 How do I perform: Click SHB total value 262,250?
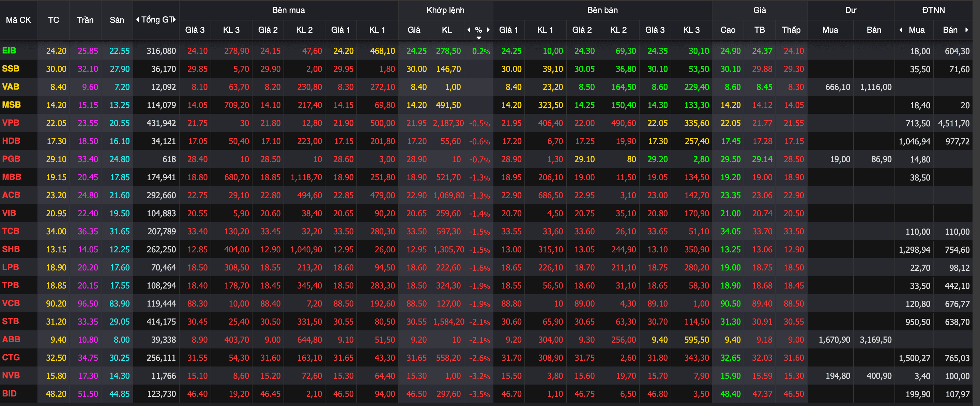(161, 250)
